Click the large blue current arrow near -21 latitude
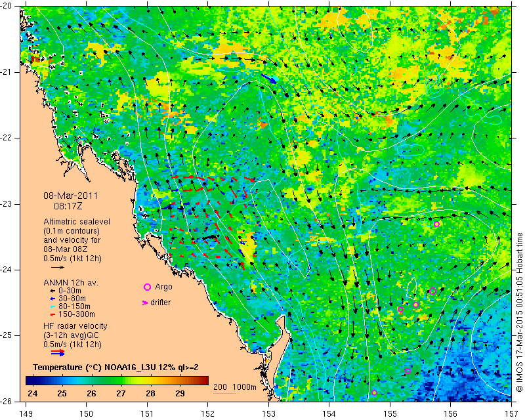525x420 pixels. click(x=269, y=79)
